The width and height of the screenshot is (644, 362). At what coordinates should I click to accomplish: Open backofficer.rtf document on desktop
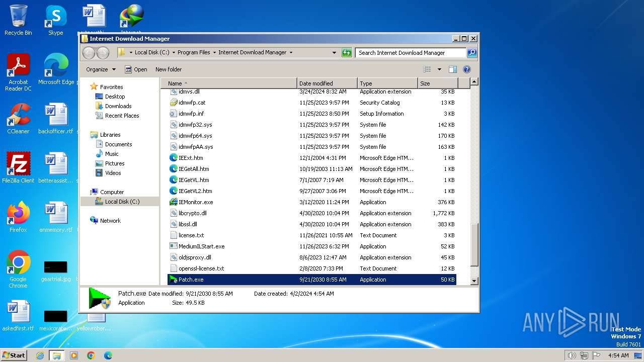[x=56, y=119]
